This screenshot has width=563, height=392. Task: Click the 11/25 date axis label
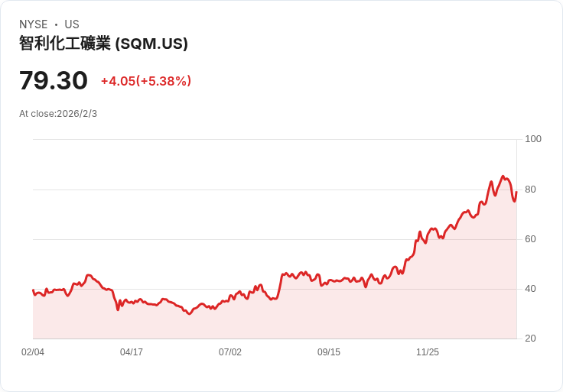(x=428, y=352)
